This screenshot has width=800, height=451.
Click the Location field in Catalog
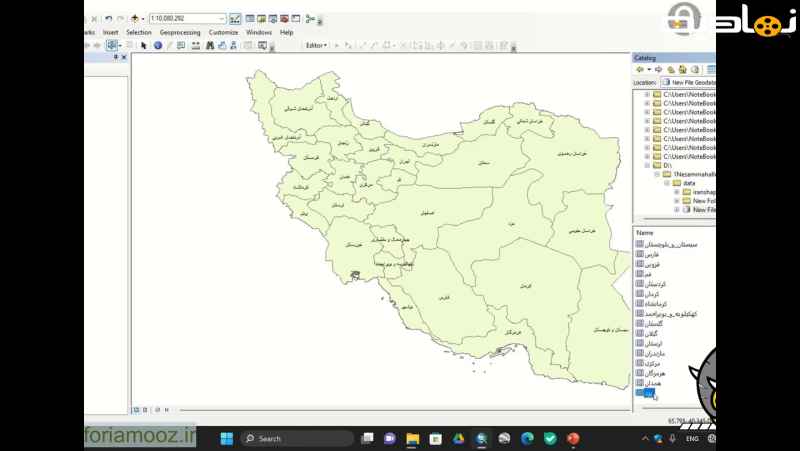click(688, 82)
